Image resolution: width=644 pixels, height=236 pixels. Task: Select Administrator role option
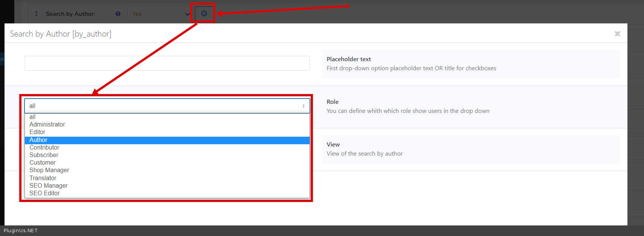(47, 125)
